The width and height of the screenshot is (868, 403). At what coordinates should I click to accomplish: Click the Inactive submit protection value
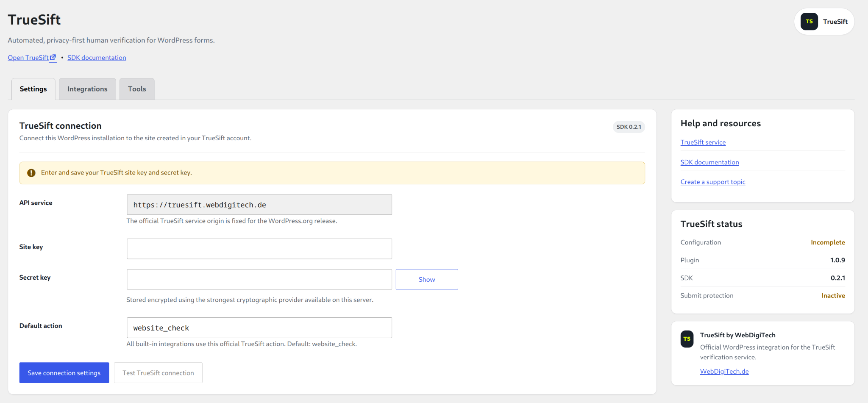tap(833, 296)
